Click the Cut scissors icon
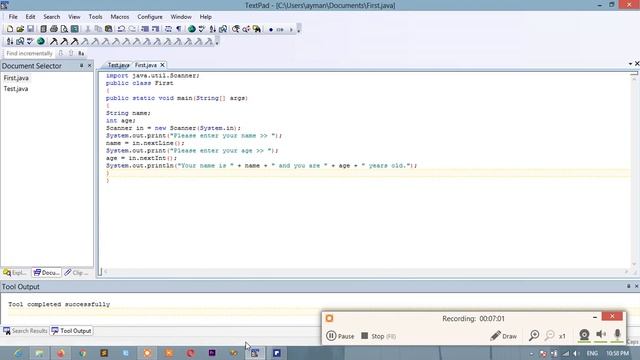Viewport: 640px width, 360px height. (x=87, y=29)
